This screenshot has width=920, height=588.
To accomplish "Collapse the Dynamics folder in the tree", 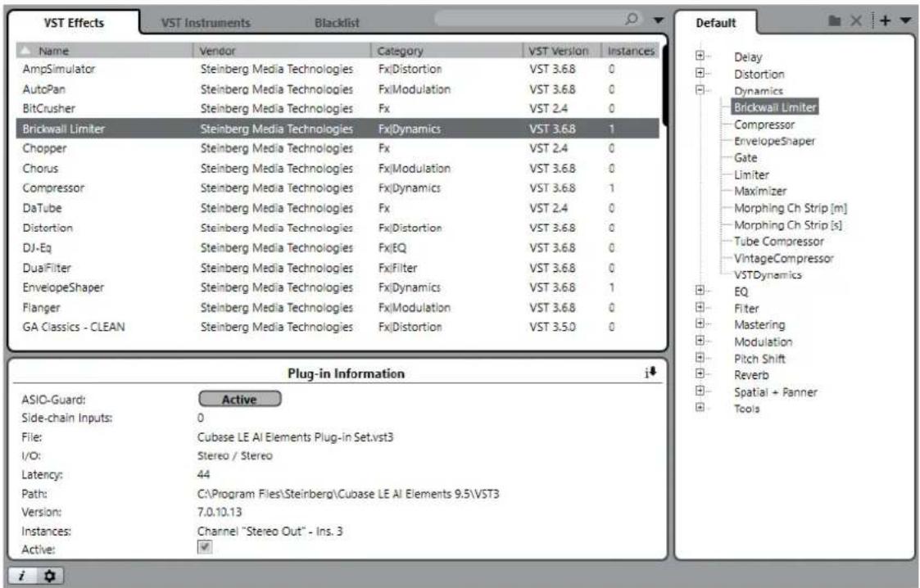I will (700, 90).
